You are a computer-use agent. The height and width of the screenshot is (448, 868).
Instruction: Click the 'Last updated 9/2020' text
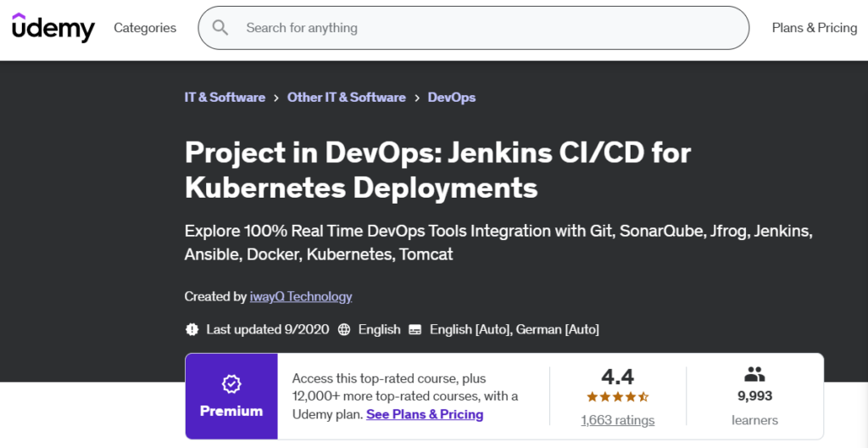pos(268,329)
